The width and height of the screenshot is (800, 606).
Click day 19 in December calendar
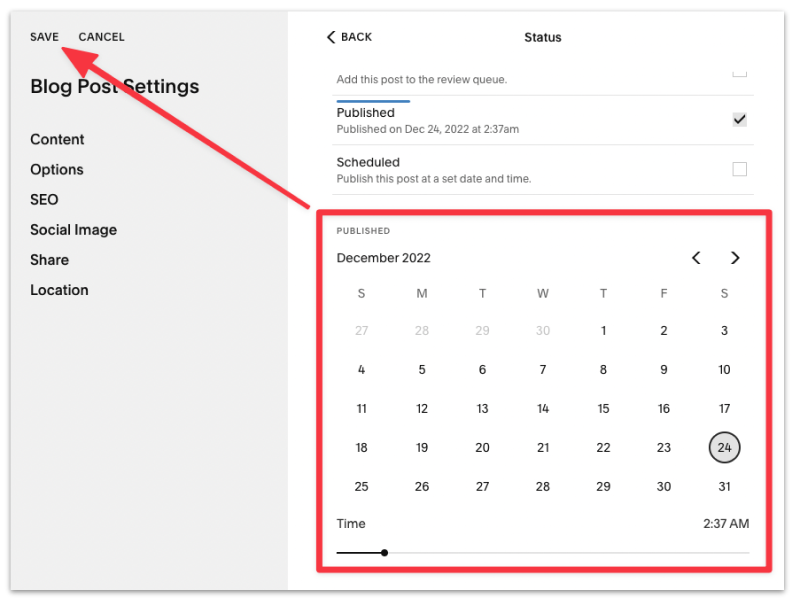(422, 447)
